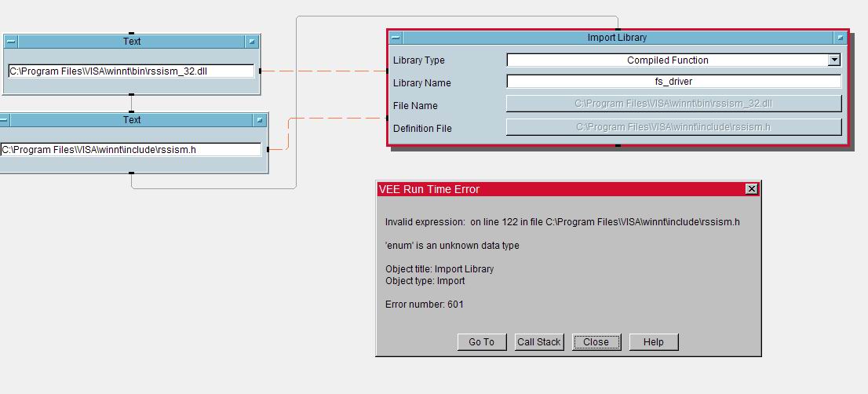This screenshot has height=394, width=868.
Task: Click the Definition File path button
Action: pos(673,127)
